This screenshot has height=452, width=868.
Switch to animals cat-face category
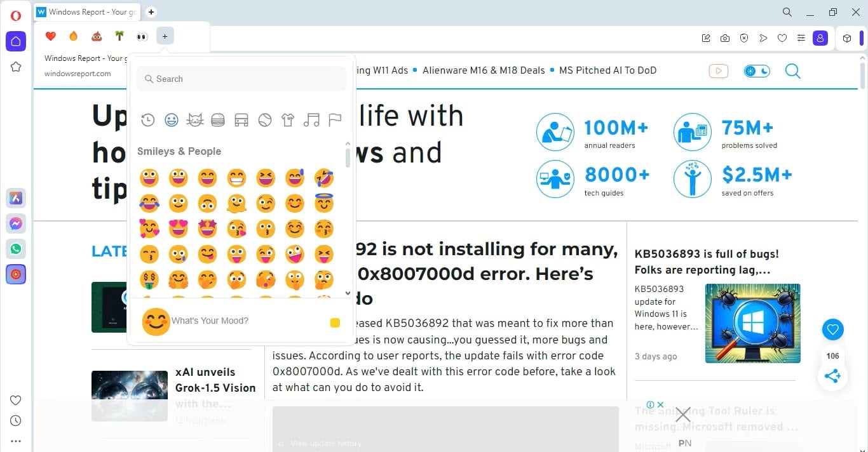pyautogui.click(x=195, y=119)
